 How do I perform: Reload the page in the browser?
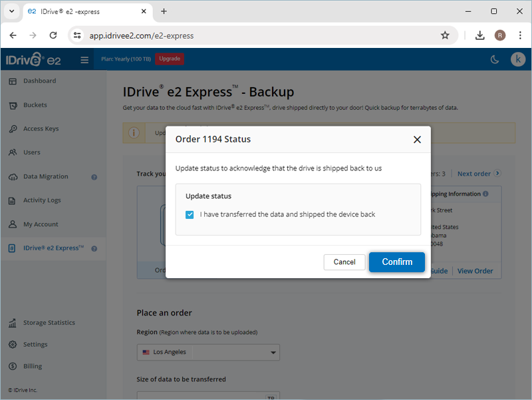[x=53, y=35]
